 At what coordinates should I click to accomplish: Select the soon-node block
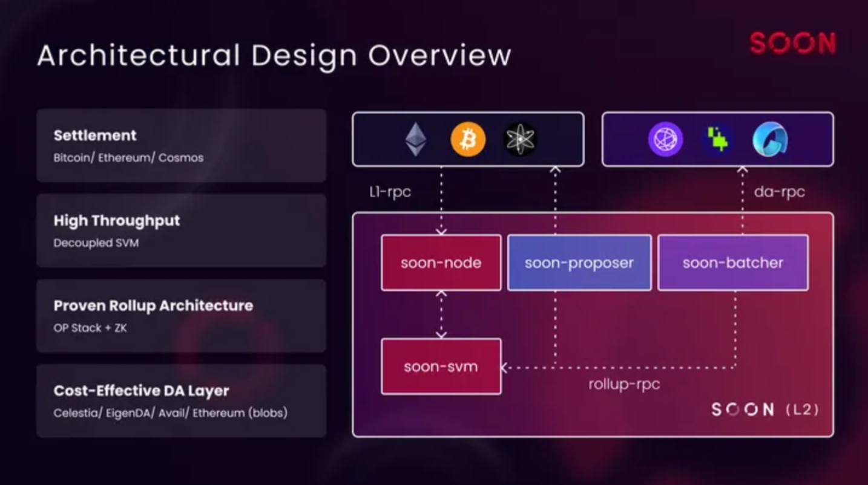pos(441,262)
